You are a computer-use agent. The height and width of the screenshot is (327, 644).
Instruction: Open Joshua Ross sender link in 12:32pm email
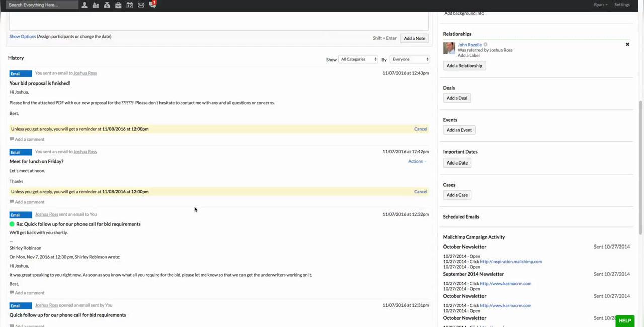pyautogui.click(x=46, y=214)
